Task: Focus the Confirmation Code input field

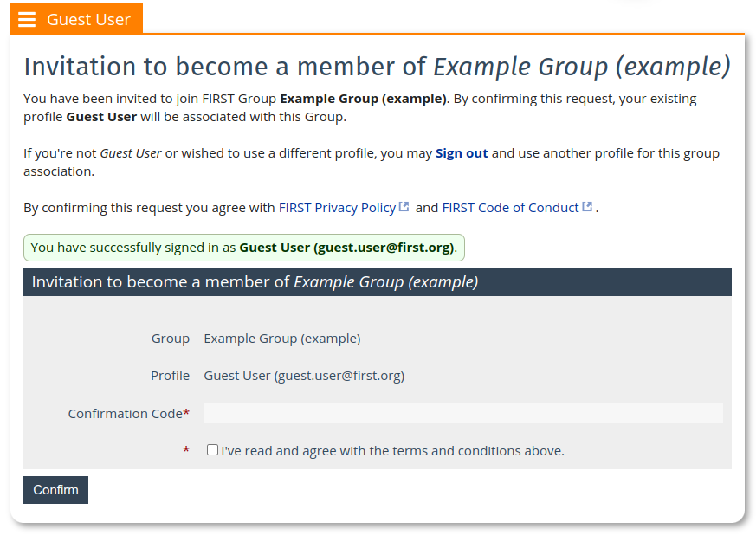Action: pos(462,413)
